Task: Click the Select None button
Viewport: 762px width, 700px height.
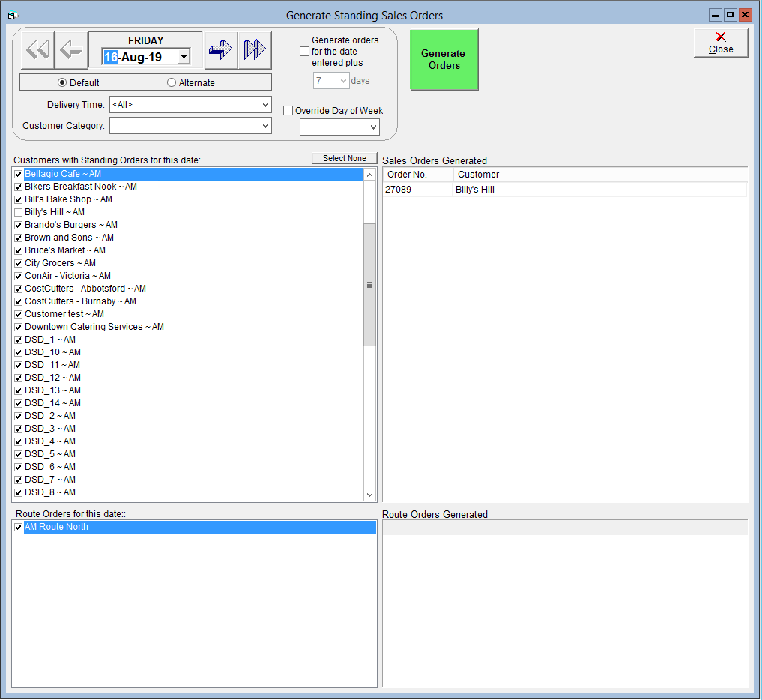Action: click(345, 158)
